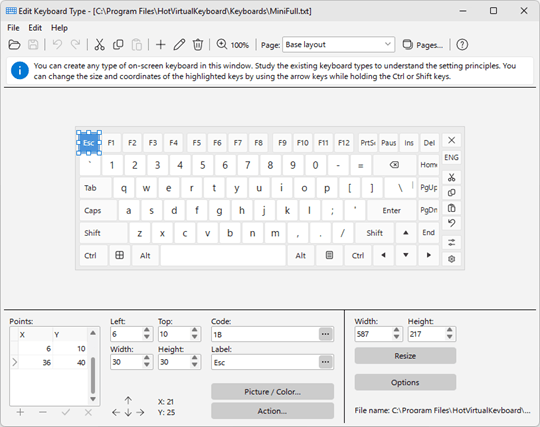Viewport: 540px width, 427px height.
Task: Select the copy key on keyboard preview
Action: (x=451, y=193)
